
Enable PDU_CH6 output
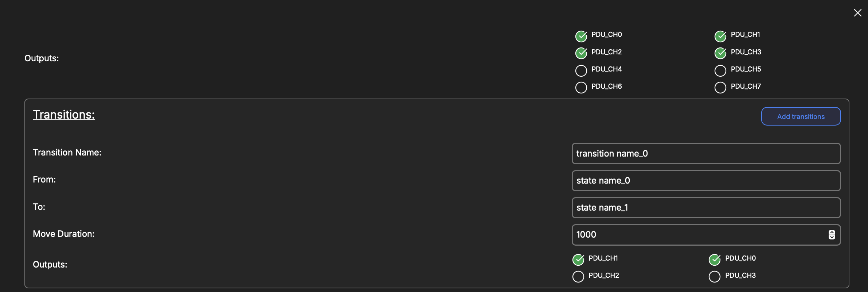pos(581,88)
